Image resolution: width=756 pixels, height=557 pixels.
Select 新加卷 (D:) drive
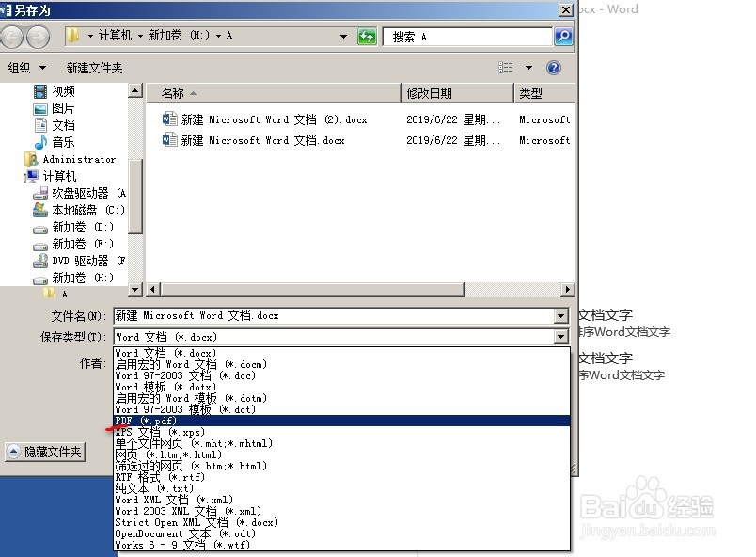[73, 227]
